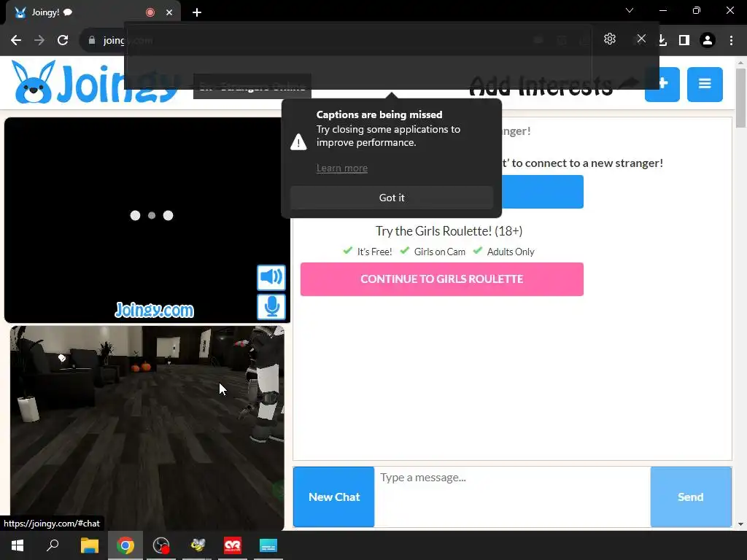Select the Joingy! browser tab
Viewport: 747px width, 560px height.
[x=93, y=12]
